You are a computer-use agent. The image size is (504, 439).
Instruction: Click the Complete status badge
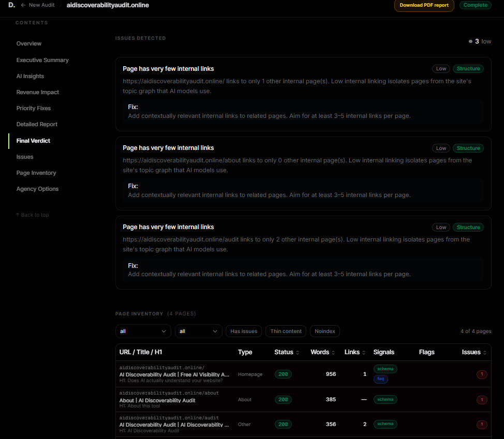475,5
